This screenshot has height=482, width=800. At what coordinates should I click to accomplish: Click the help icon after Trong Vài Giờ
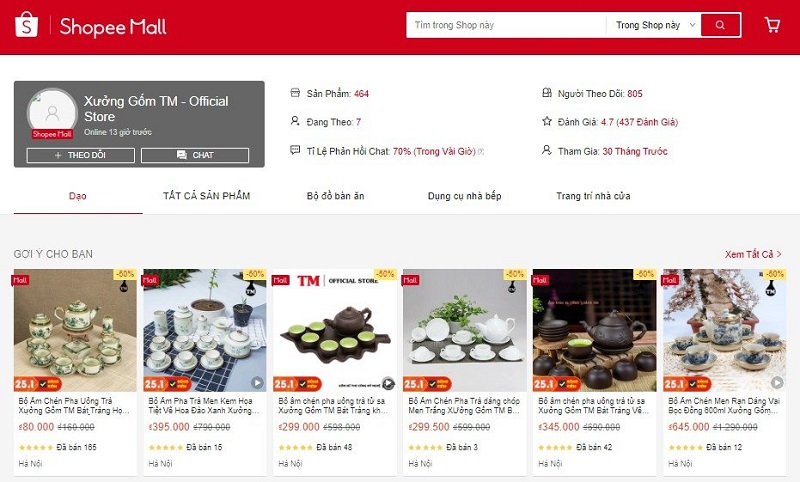[481, 151]
